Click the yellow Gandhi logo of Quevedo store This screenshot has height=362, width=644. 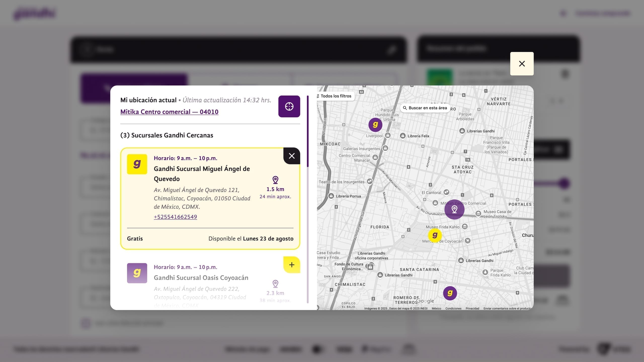coord(137,164)
